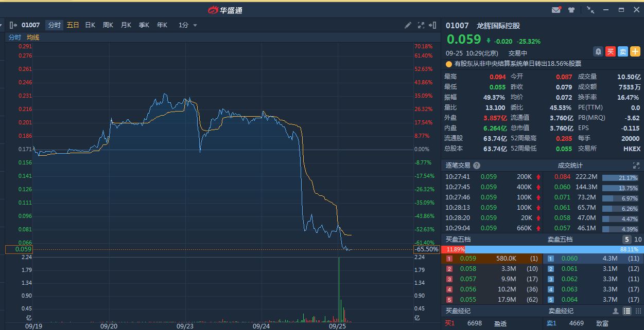This screenshot has height=330, width=644.
Task: Add the stock to watchlist with plus icon
Action: pyautogui.click(x=635, y=51)
